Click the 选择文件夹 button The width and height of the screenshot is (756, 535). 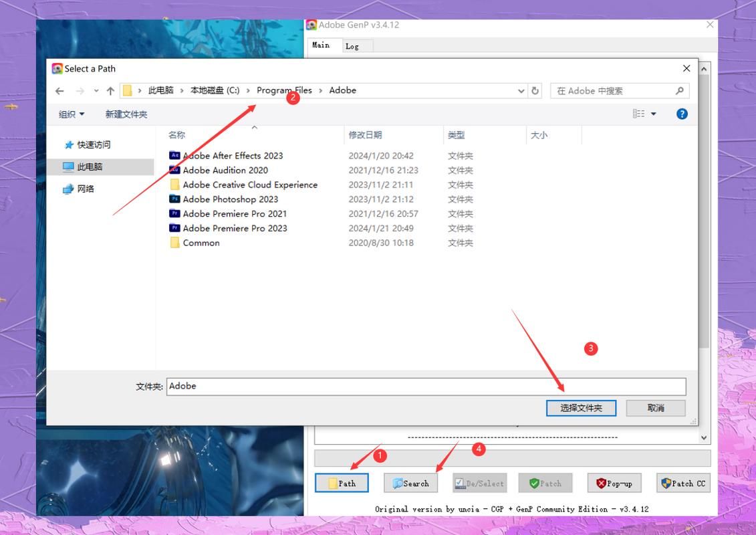point(581,408)
